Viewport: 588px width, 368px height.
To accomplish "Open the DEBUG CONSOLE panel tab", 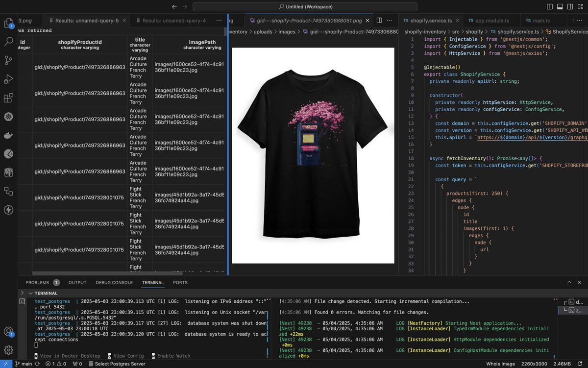I will [x=114, y=282].
